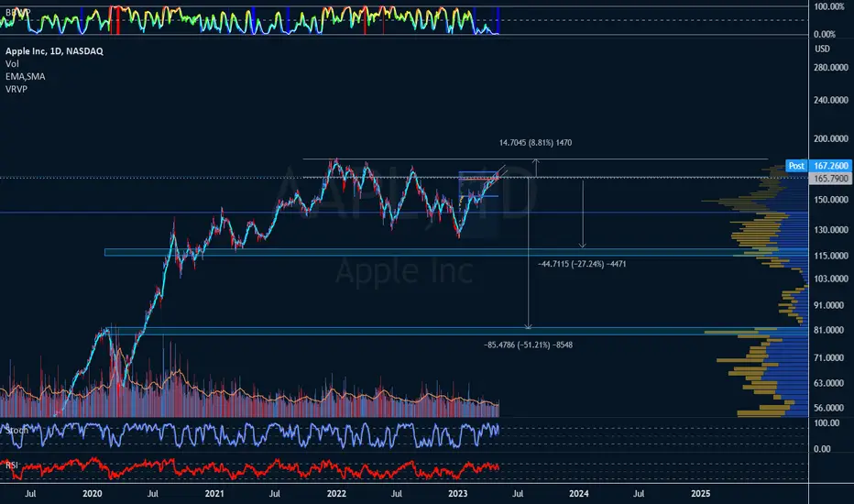Click the 91.0000 price axis label
854x504 pixels.
point(829,305)
